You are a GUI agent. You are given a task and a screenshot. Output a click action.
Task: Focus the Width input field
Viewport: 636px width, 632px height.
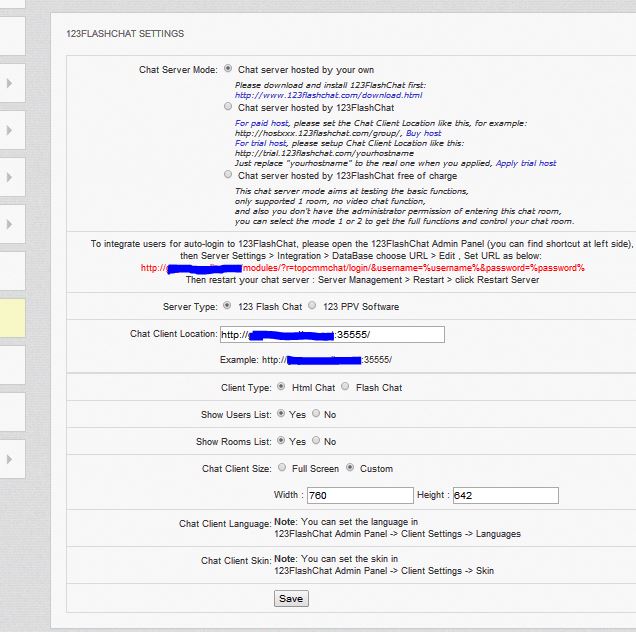pyautogui.click(x=359, y=495)
